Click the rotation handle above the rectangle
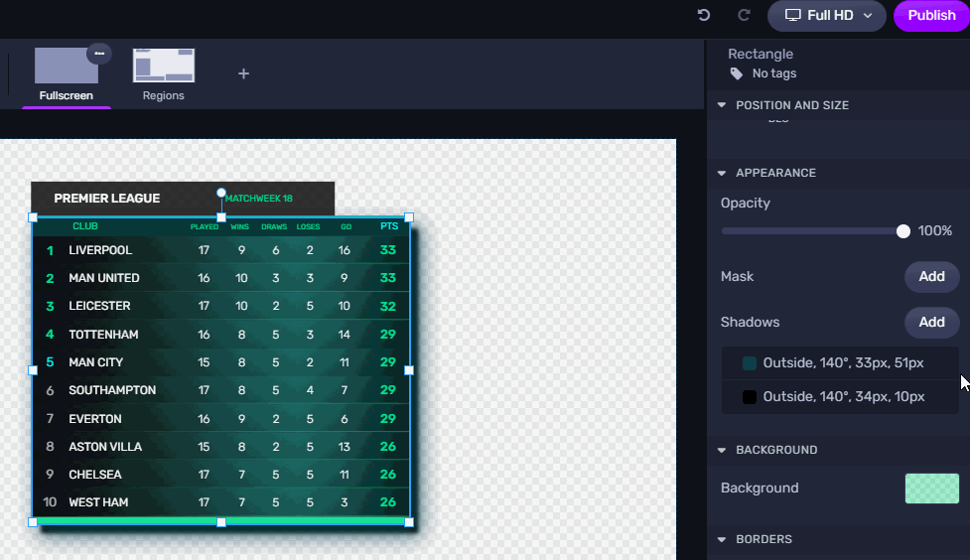Viewport: 970px width, 560px height. click(221, 193)
